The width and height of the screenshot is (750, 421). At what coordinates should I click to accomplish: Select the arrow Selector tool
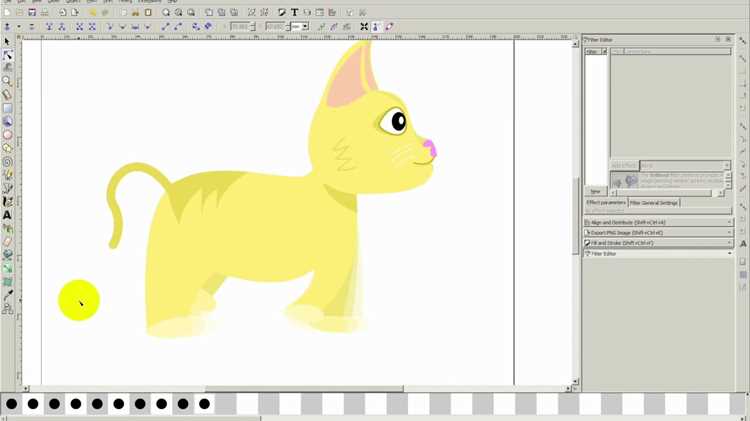(x=7, y=42)
